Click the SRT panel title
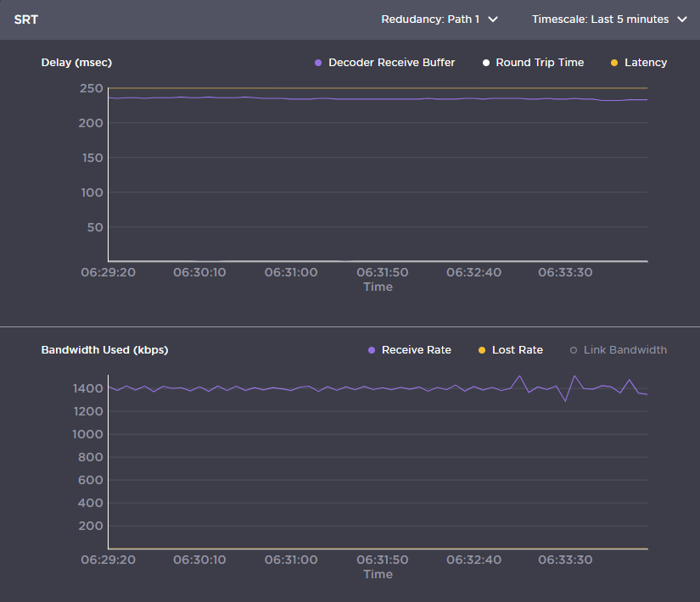This screenshot has height=602, width=700. 25,19
